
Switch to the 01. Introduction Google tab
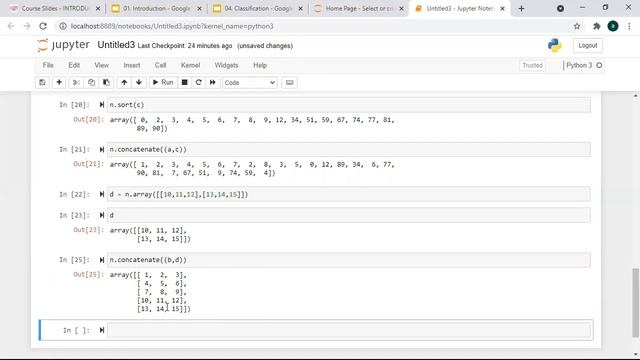(156, 9)
